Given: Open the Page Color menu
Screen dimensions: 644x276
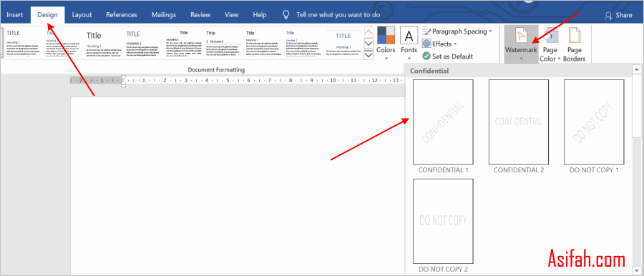Looking at the screenshot, I should [550, 44].
